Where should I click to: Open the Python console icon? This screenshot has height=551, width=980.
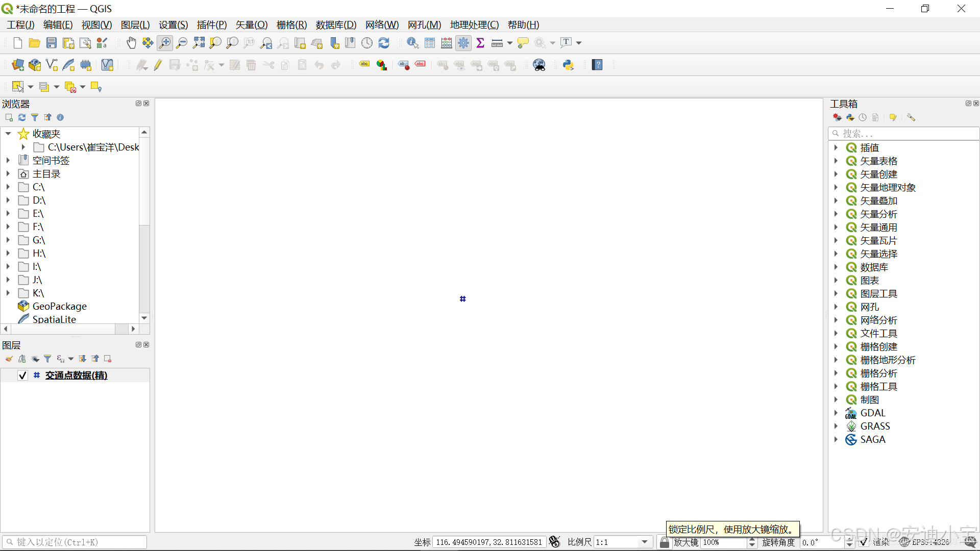click(x=568, y=65)
